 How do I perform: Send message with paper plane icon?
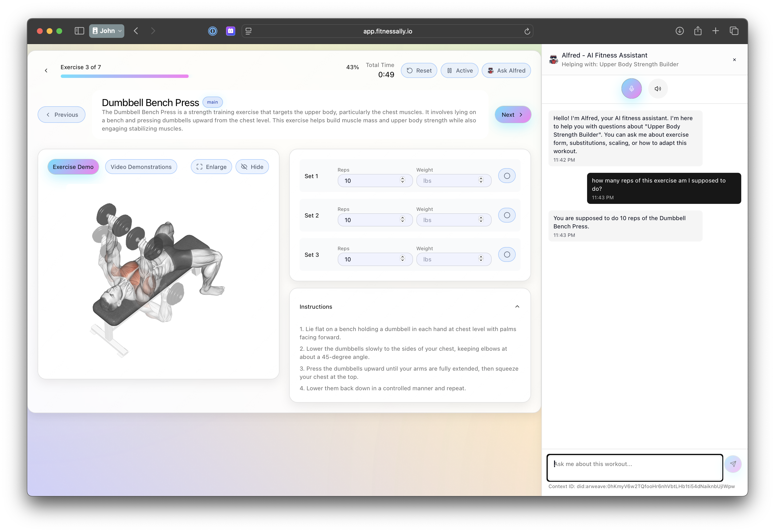[x=733, y=464]
